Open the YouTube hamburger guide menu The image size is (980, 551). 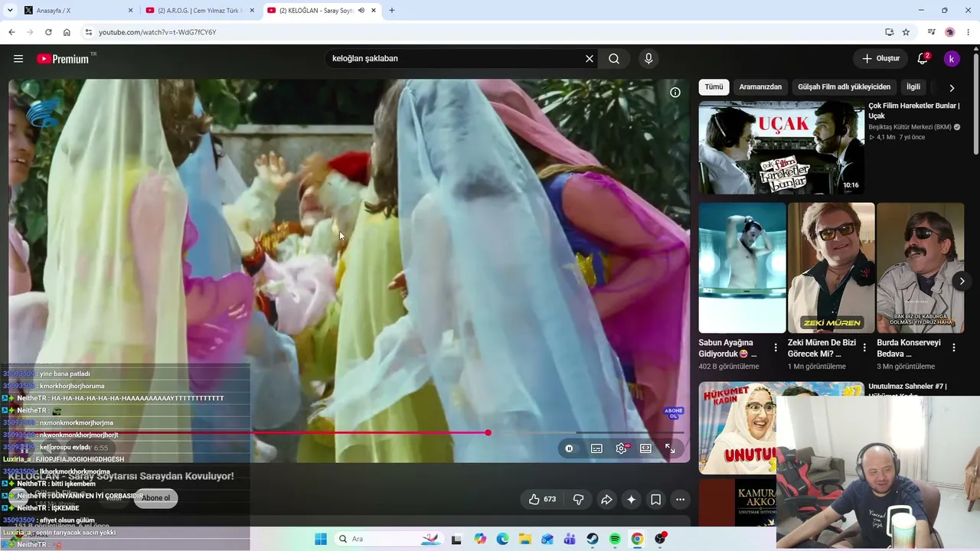(x=18, y=59)
